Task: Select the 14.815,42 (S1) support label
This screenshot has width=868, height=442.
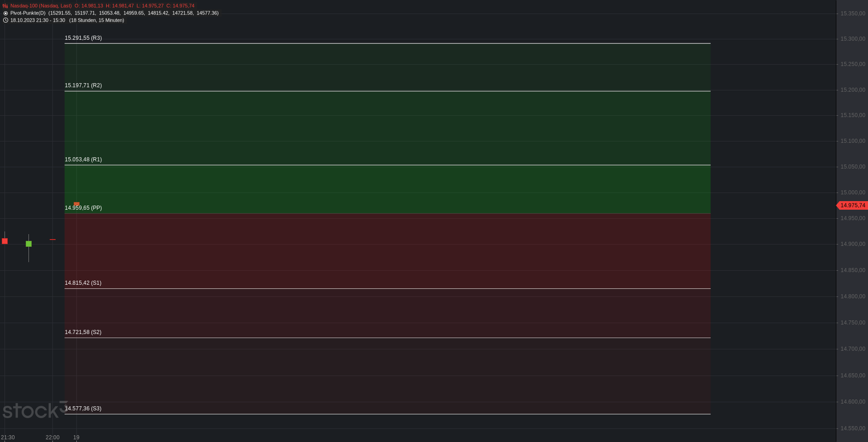Action: tap(83, 283)
